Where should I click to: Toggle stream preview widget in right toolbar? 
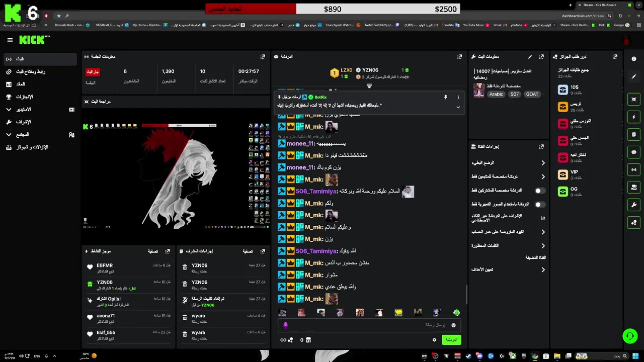click(x=634, y=100)
